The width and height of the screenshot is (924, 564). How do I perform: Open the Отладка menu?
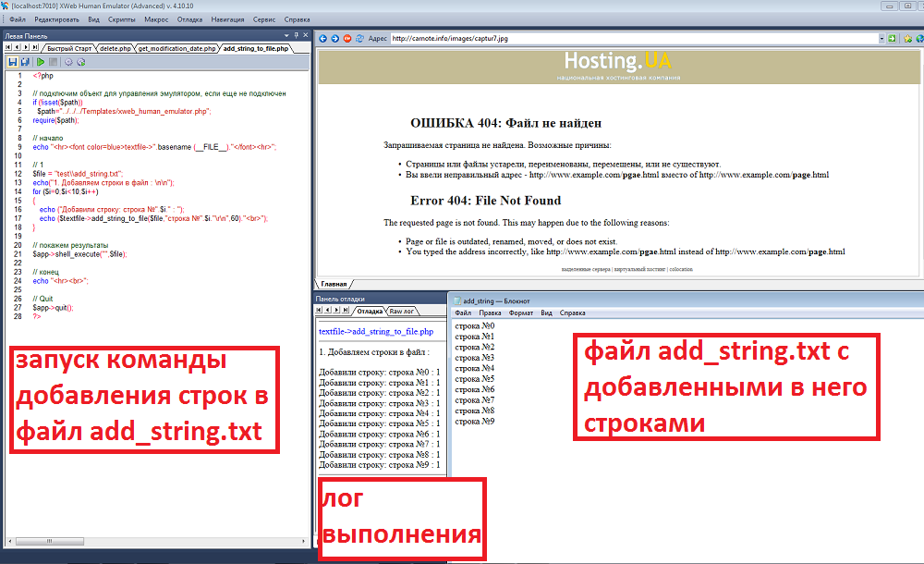(189, 19)
